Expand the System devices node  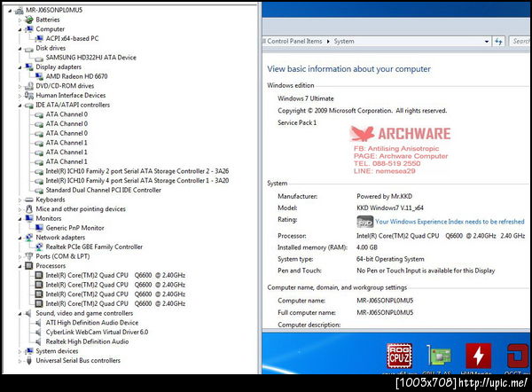point(20,351)
